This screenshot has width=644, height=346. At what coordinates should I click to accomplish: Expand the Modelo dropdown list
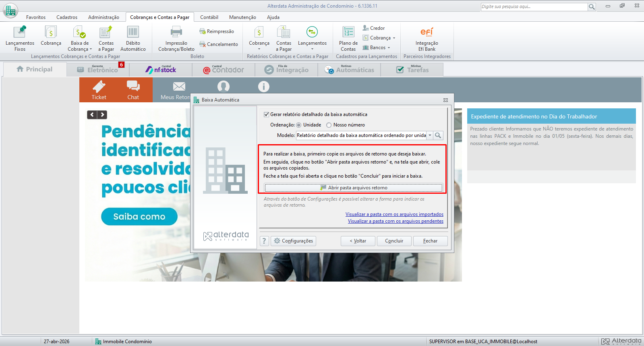(x=430, y=135)
